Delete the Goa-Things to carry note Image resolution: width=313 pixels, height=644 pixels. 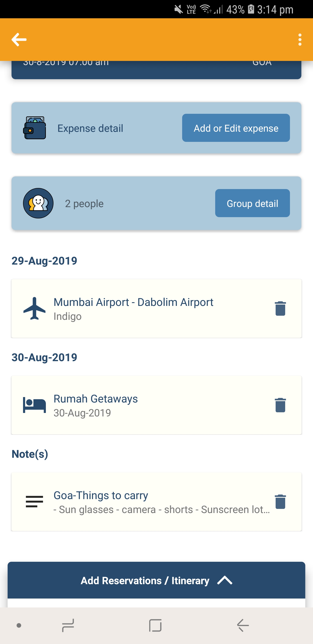(280, 501)
